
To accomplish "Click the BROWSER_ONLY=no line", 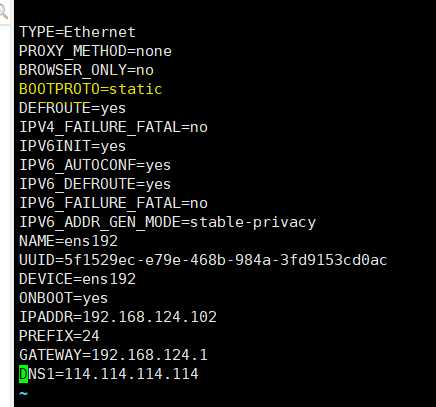I will pos(86,70).
